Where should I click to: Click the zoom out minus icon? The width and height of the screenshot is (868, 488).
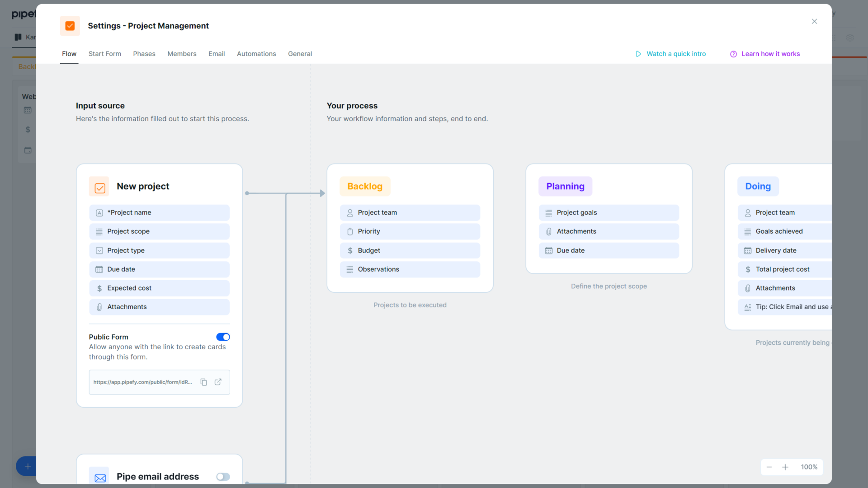tap(769, 467)
